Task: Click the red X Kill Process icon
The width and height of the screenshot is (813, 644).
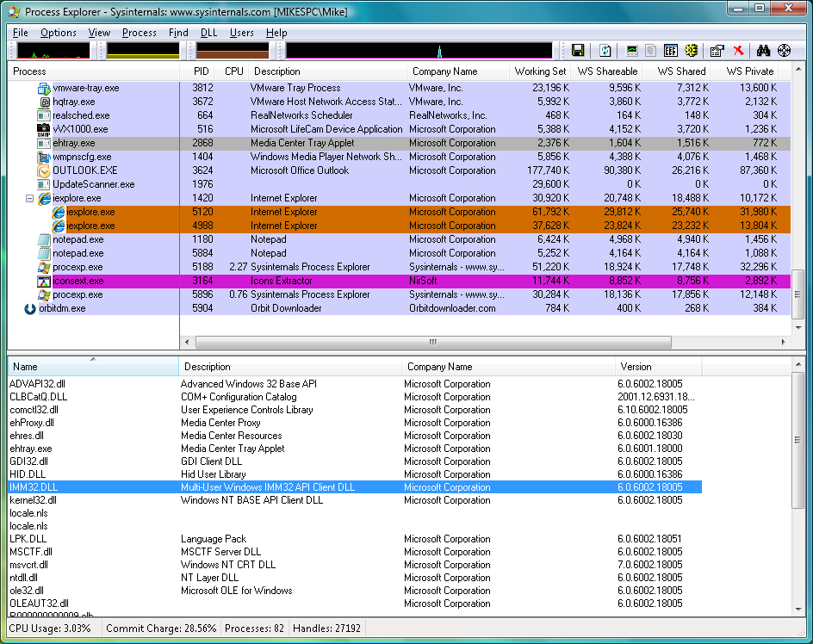Action: 738,50
